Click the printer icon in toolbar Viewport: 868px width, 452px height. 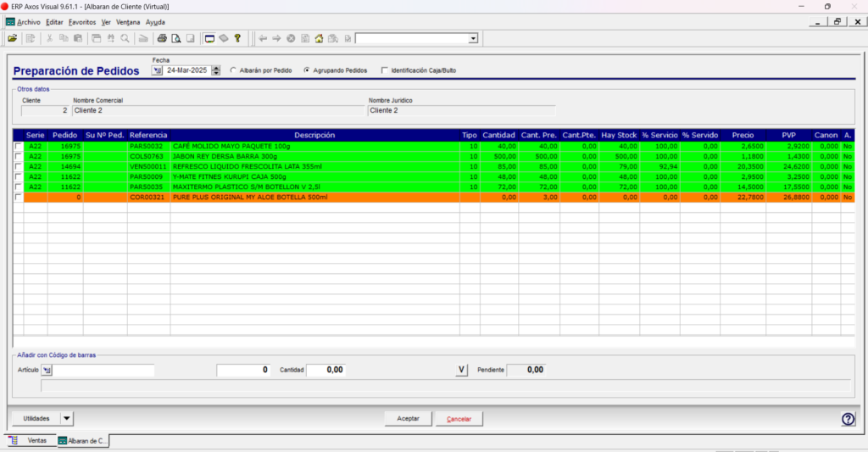pyautogui.click(x=162, y=38)
